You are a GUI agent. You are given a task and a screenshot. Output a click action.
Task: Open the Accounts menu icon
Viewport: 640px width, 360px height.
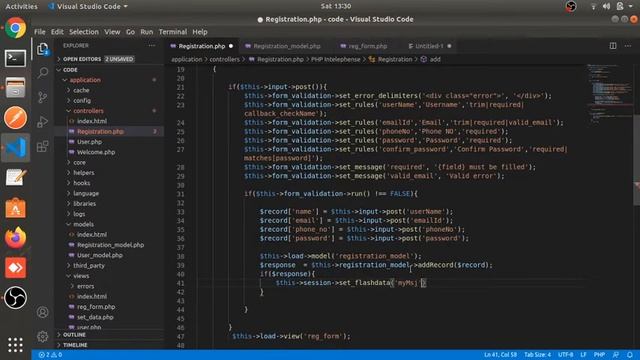pos(42,312)
